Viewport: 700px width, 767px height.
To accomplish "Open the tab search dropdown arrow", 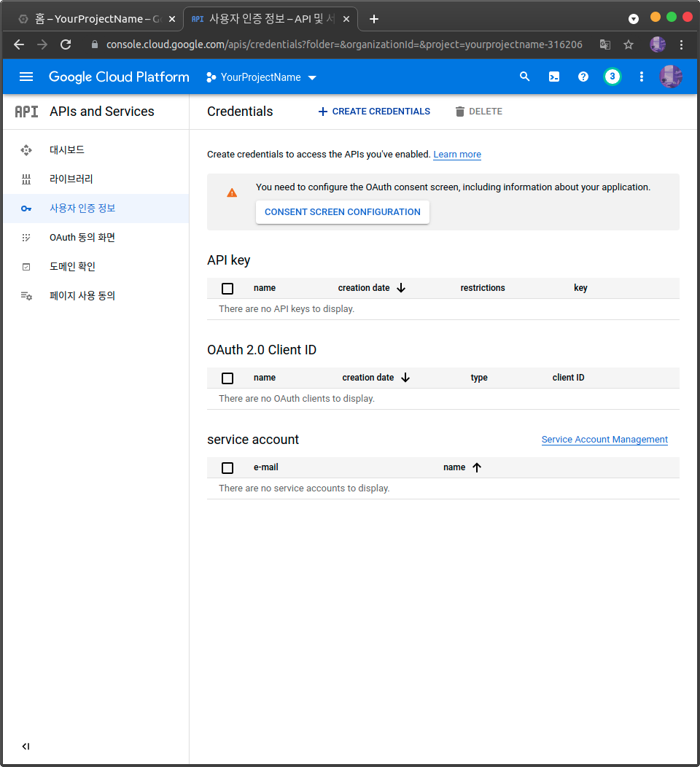I will [x=634, y=19].
